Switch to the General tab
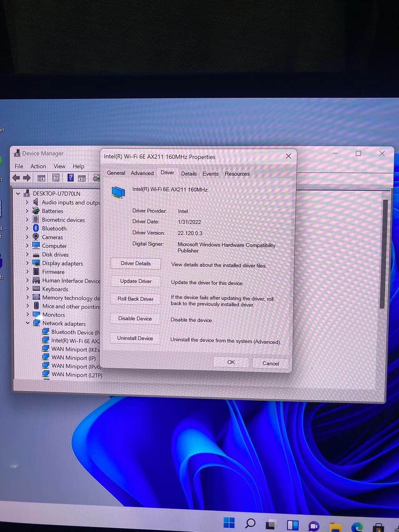 click(116, 173)
